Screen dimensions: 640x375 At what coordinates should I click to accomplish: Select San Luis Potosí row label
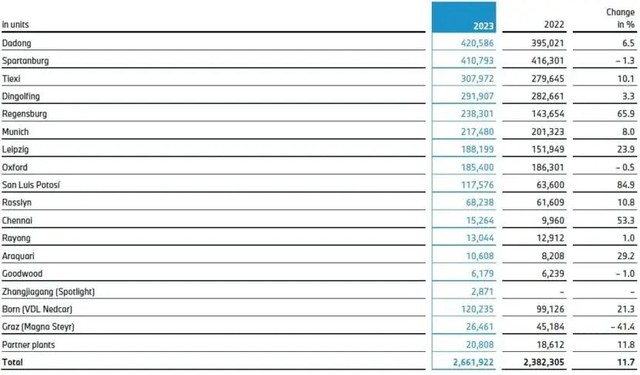31,185
